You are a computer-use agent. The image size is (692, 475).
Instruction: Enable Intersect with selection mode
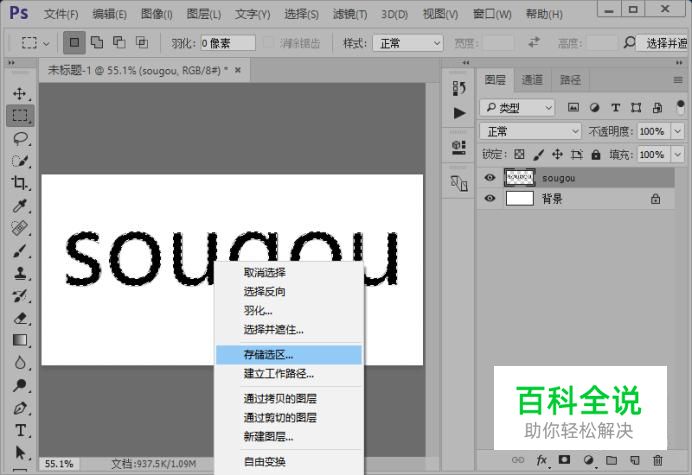[x=142, y=42]
